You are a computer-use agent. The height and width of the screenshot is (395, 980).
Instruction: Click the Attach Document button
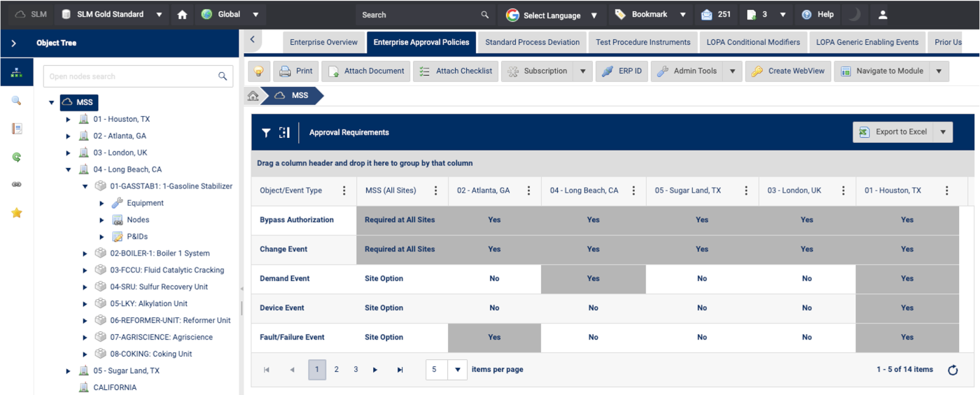pyautogui.click(x=366, y=71)
